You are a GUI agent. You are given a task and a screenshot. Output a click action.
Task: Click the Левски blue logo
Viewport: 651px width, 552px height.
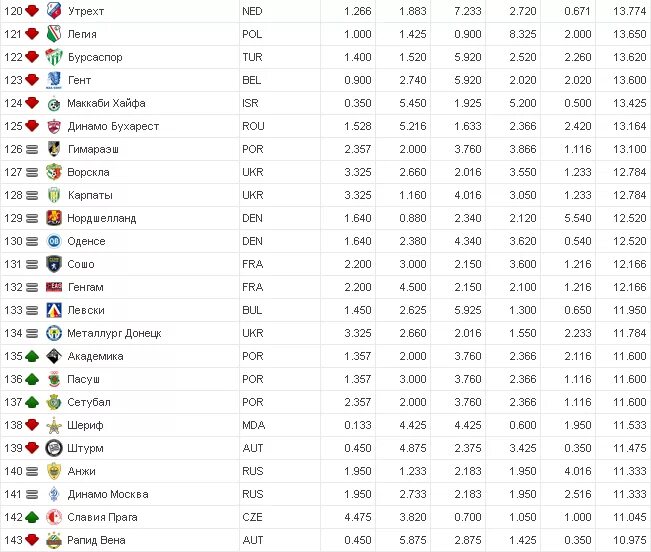coord(54,310)
